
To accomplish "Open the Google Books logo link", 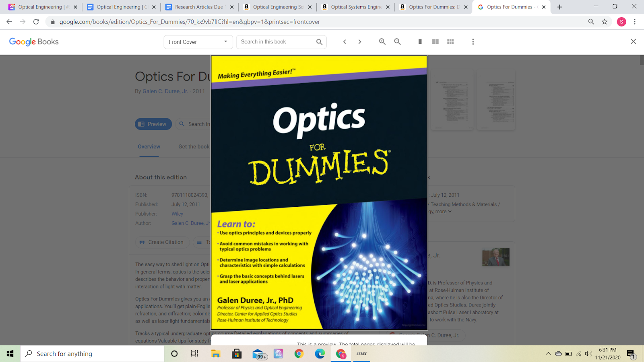I will 34,42.
